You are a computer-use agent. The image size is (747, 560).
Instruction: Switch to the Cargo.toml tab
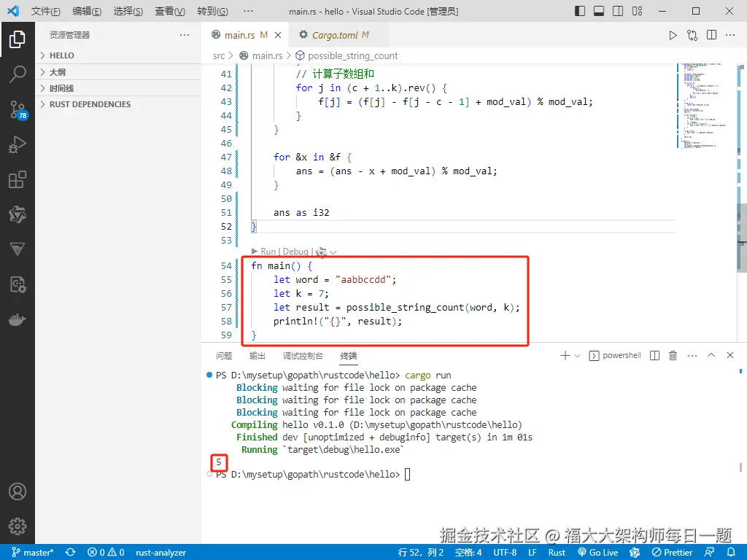[340, 35]
